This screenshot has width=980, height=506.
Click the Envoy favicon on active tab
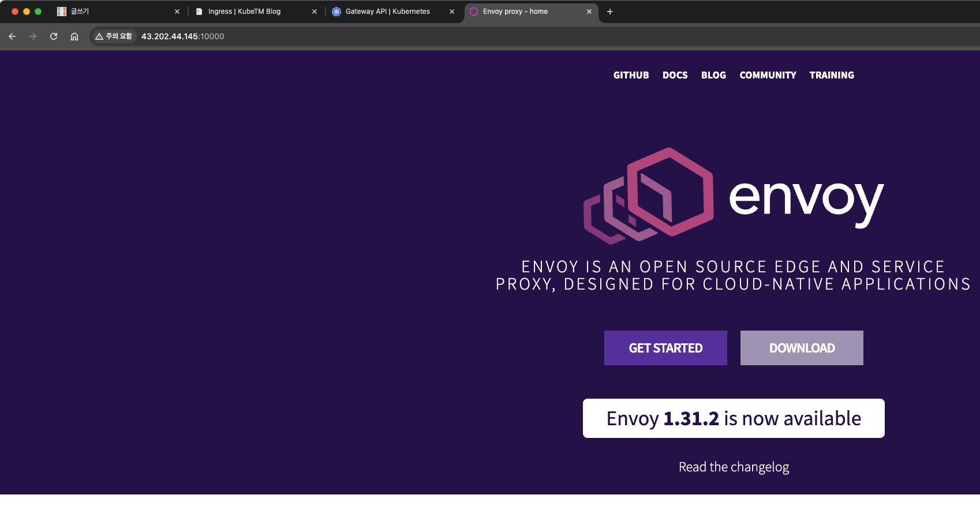[474, 12]
